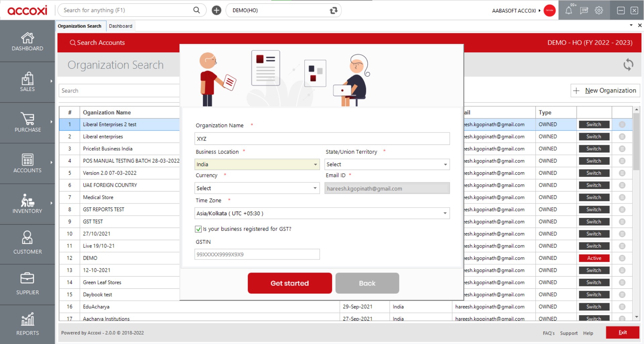Select the Organization Search tab

[x=79, y=26]
